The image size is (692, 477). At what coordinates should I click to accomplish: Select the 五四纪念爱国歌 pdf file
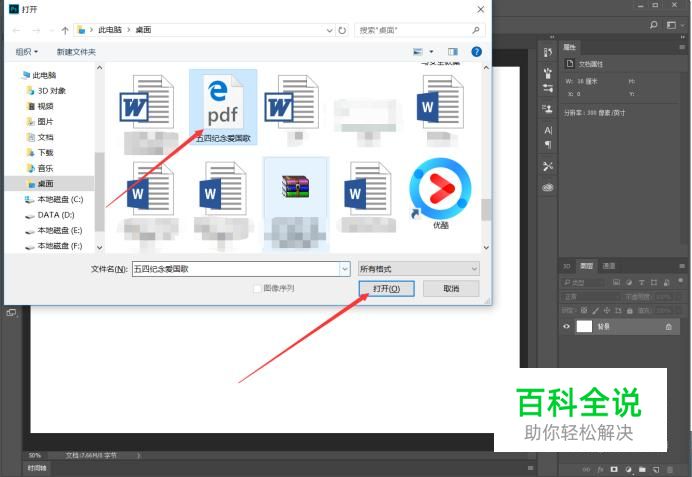223,108
